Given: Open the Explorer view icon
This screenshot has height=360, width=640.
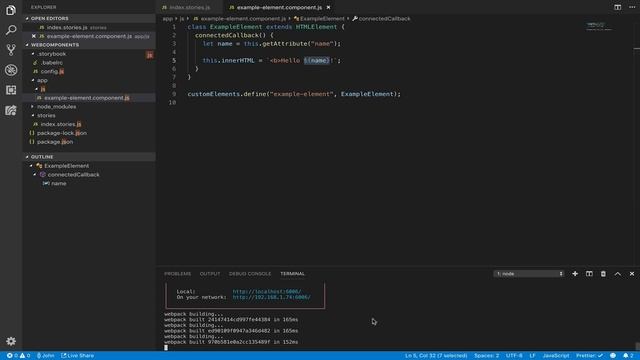Looking at the screenshot, I should [11, 10].
